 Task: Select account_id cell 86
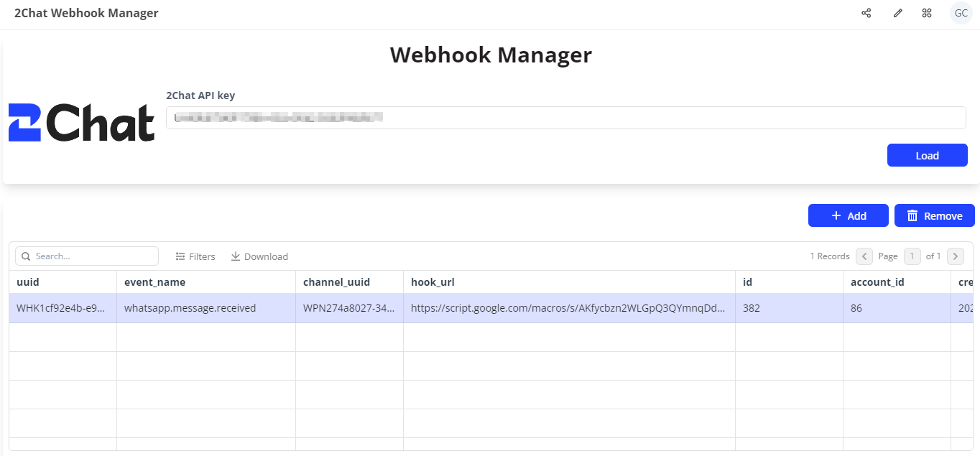pyautogui.click(x=897, y=308)
